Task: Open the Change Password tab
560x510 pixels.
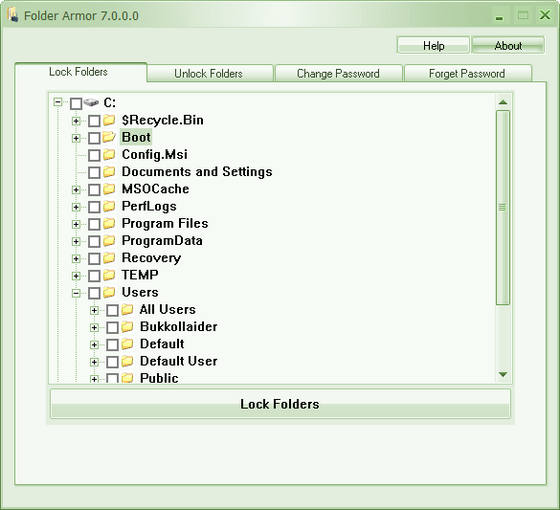Action: pyautogui.click(x=338, y=73)
